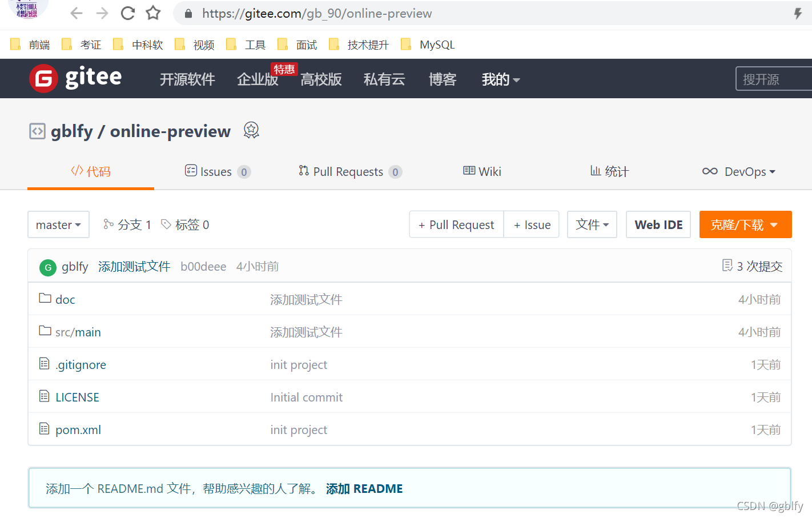The image size is (812, 518).
Task: Click 分支 1 branches count
Action: [134, 224]
